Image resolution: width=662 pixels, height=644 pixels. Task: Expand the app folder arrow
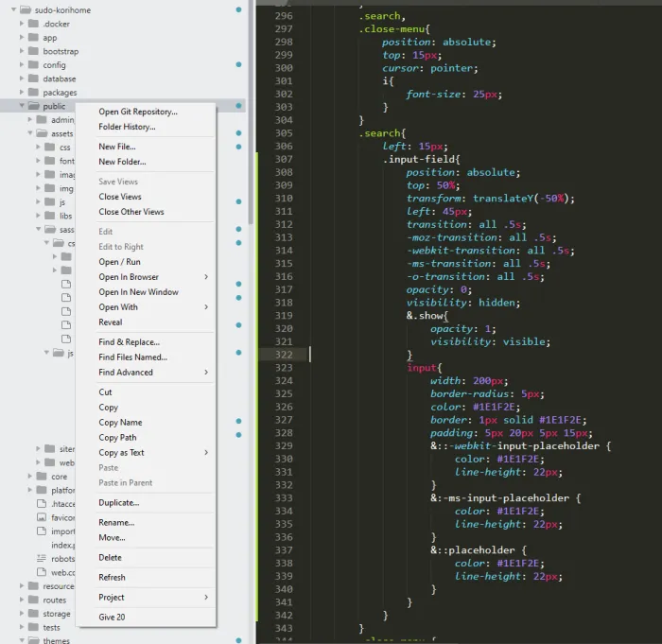[22, 37]
